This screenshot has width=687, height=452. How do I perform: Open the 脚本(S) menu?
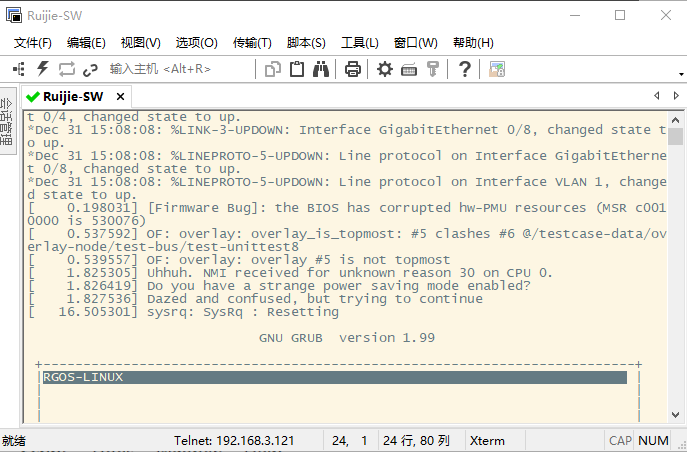click(x=306, y=43)
